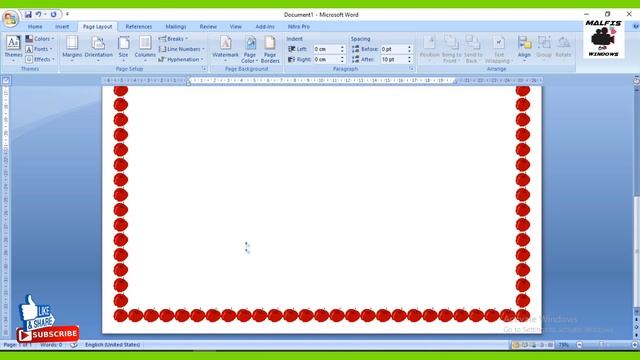This screenshot has height=360, width=640.
Task: Set Columns layout
Action: pos(145,48)
